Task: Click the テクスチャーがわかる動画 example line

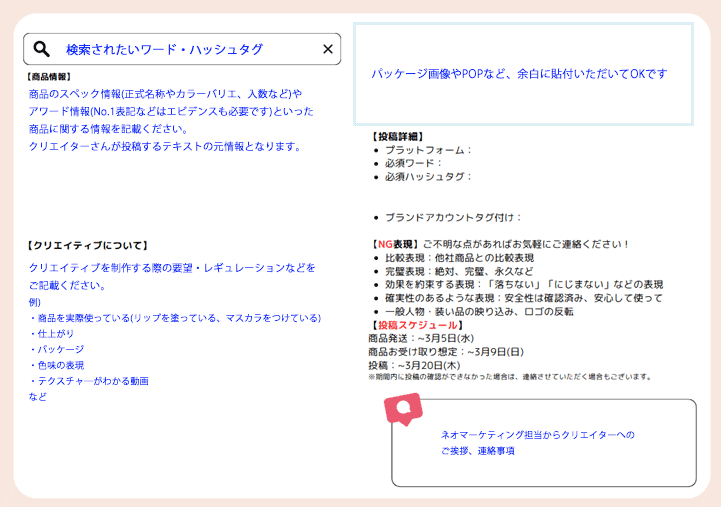Action: click(92, 381)
